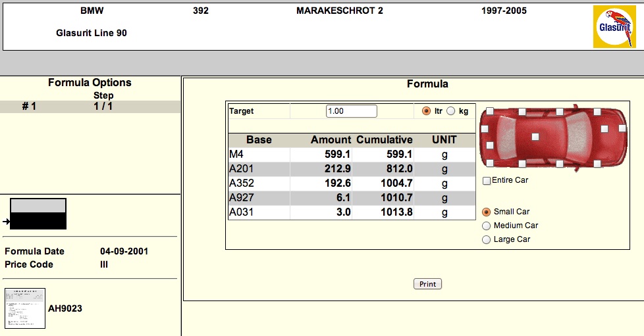Switch to the Large Car option
The width and height of the screenshot is (644, 336).
click(487, 239)
